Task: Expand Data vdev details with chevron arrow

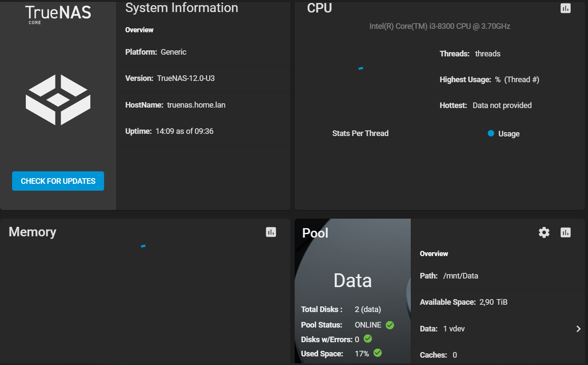Action: click(578, 329)
